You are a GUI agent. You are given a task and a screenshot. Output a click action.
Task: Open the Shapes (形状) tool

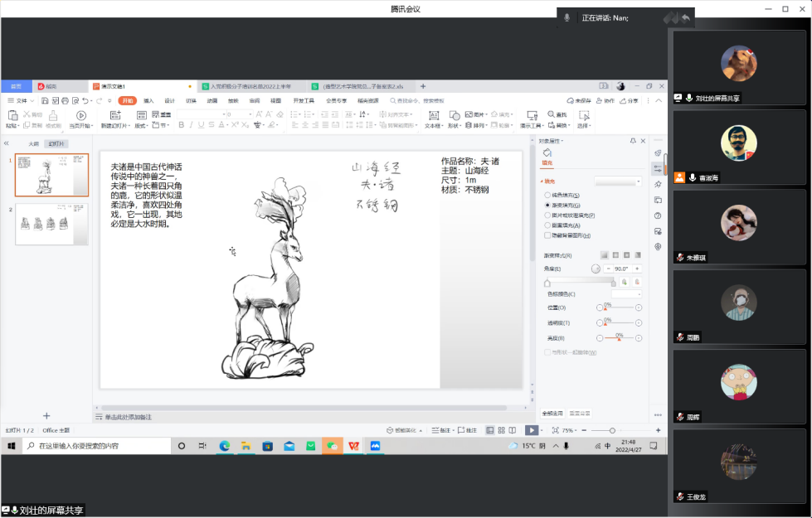pyautogui.click(x=455, y=116)
